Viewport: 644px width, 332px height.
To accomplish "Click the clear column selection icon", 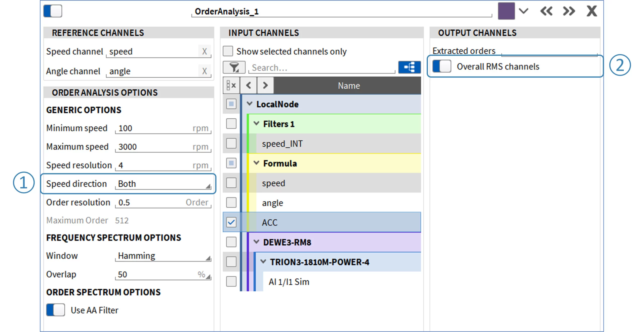I will point(231,85).
